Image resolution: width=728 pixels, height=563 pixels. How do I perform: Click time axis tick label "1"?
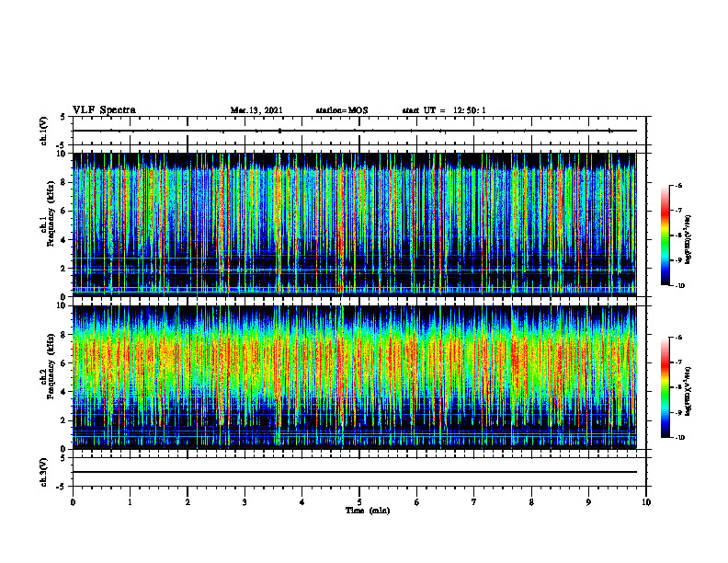[x=130, y=502]
